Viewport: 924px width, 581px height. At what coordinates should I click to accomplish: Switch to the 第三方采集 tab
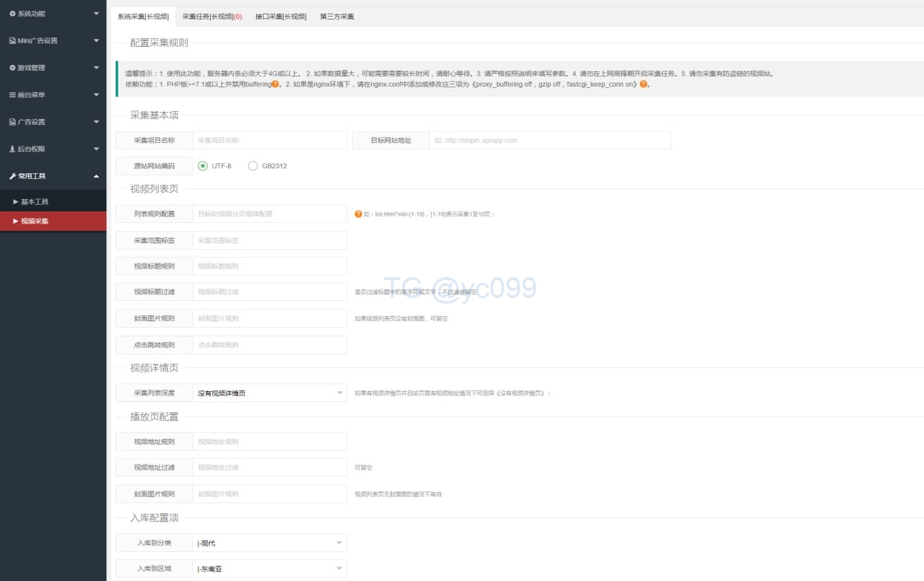[x=337, y=16]
